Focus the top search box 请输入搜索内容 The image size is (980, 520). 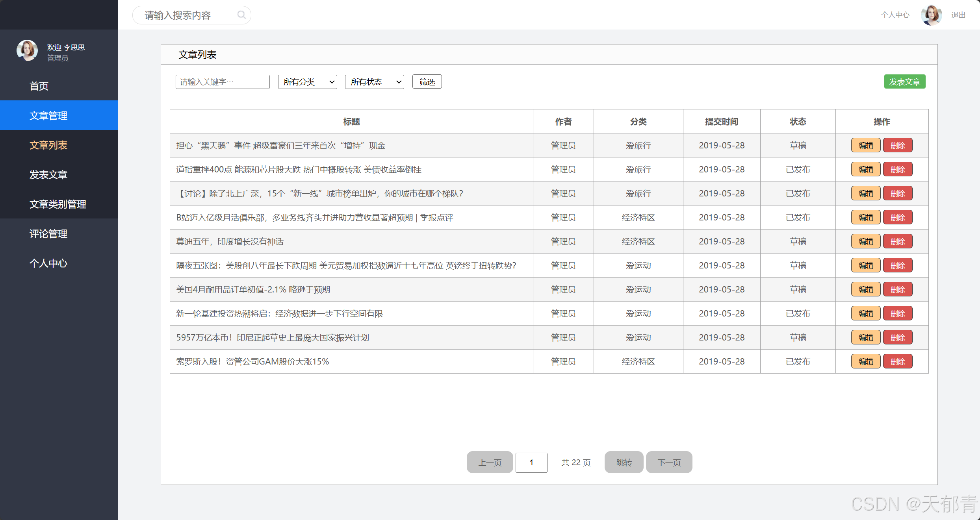click(191, 15)
